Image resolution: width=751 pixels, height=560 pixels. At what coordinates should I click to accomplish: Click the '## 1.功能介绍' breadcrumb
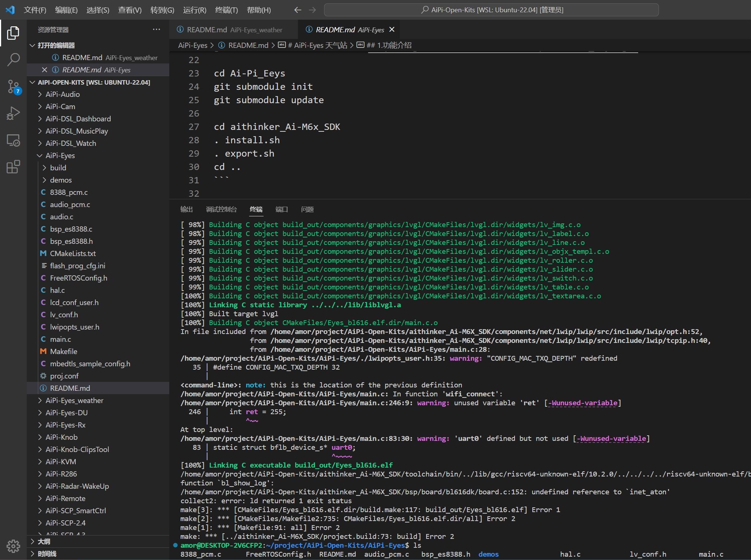tap(384, 45)
